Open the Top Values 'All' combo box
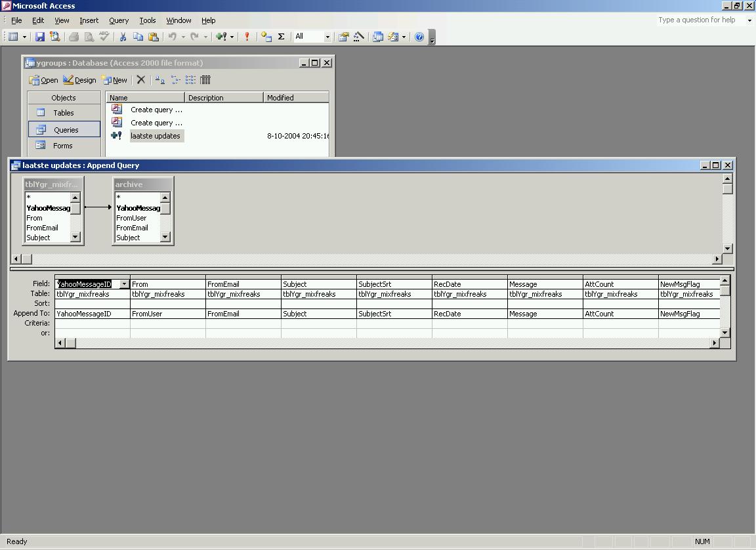 (x=312, y=37)
